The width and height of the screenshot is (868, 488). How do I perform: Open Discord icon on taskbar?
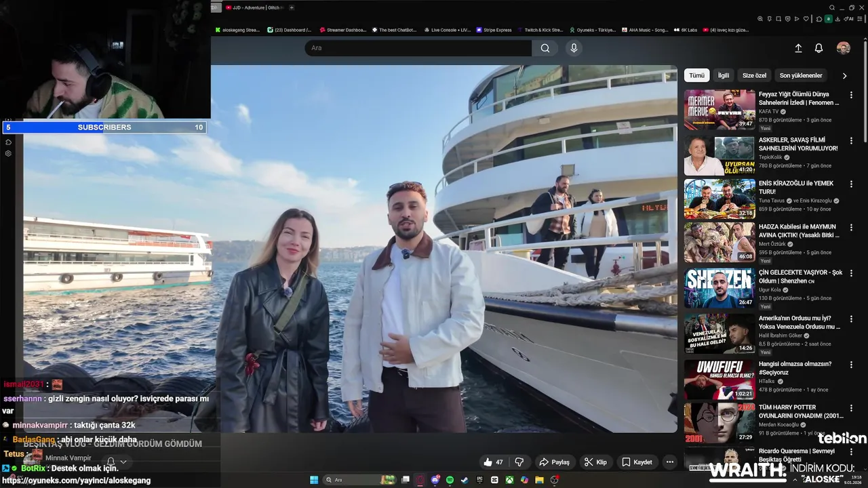click(435, 480)
